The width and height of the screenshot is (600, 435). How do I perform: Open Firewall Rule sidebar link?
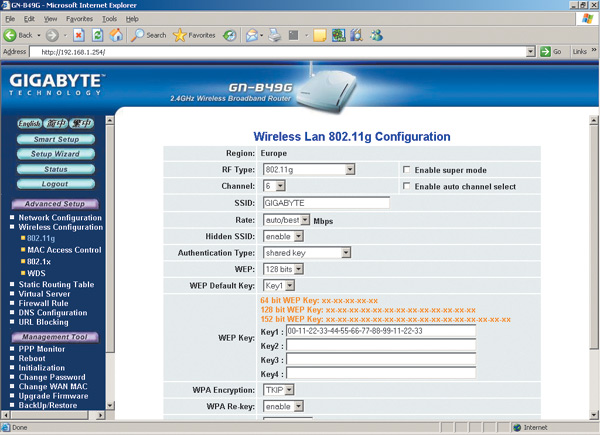[43, 303]
